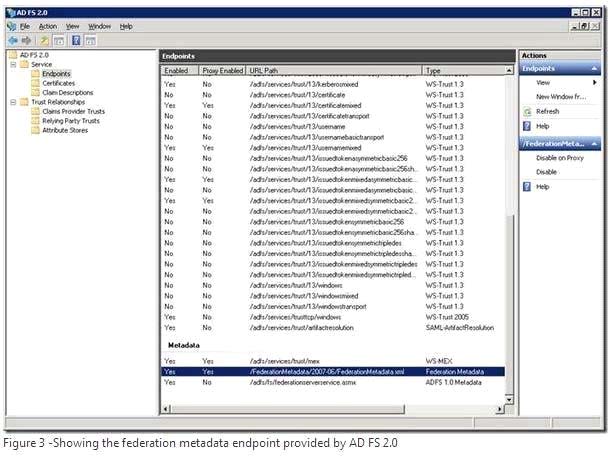
Task: Select the /adfs/services/trust/13/certificatetransport row
Action: pyautogui.click(x=333, y=116)
